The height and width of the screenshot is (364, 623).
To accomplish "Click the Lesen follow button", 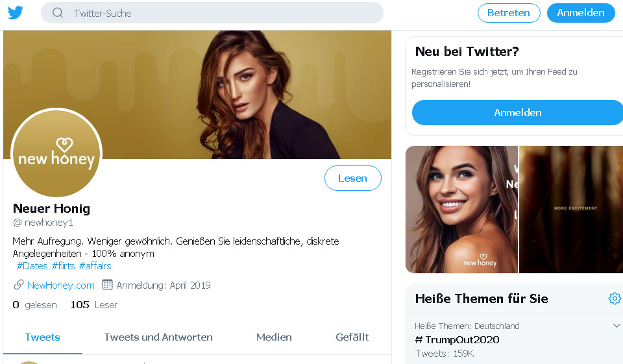I will [x=352, y=178].
